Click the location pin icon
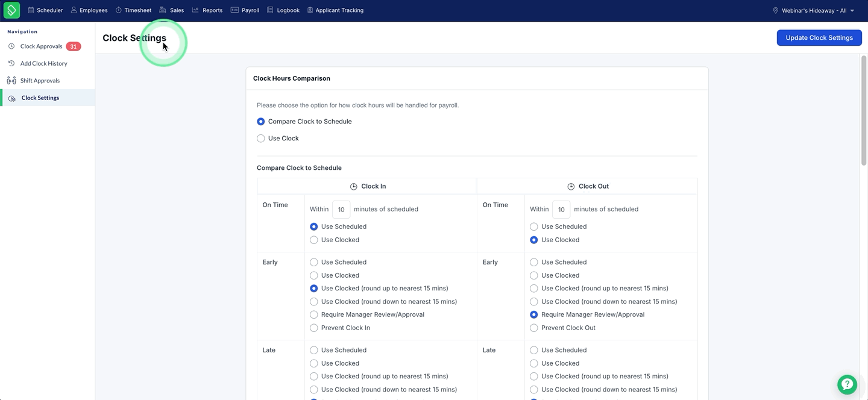 click(776, 10)
